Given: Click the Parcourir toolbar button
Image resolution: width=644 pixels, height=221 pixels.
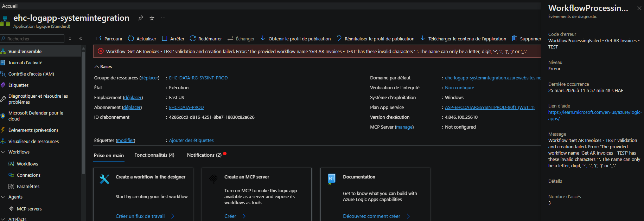Looking at the screenshot, I should (109, 39).
